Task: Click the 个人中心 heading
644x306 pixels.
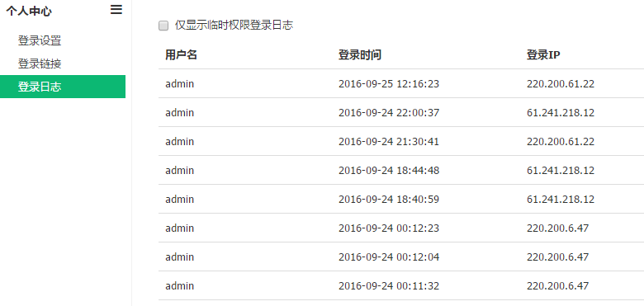Action: pos(29,11)
